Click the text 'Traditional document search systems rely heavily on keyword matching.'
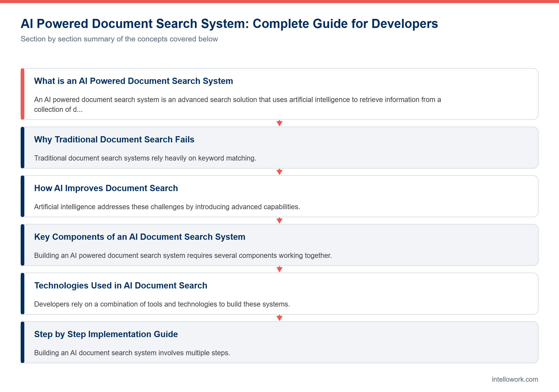The image size is (559, 392). [x=145, y=158]
